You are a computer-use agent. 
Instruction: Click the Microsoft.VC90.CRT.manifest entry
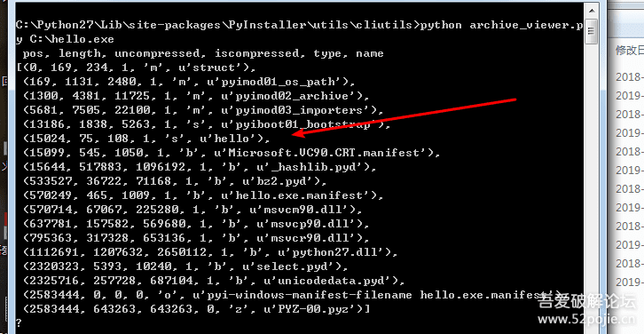232,153
